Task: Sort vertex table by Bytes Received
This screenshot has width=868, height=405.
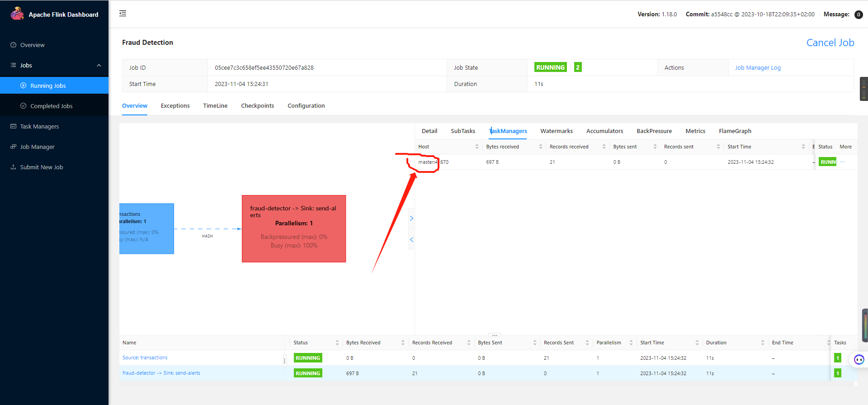Action: point(403,343)
